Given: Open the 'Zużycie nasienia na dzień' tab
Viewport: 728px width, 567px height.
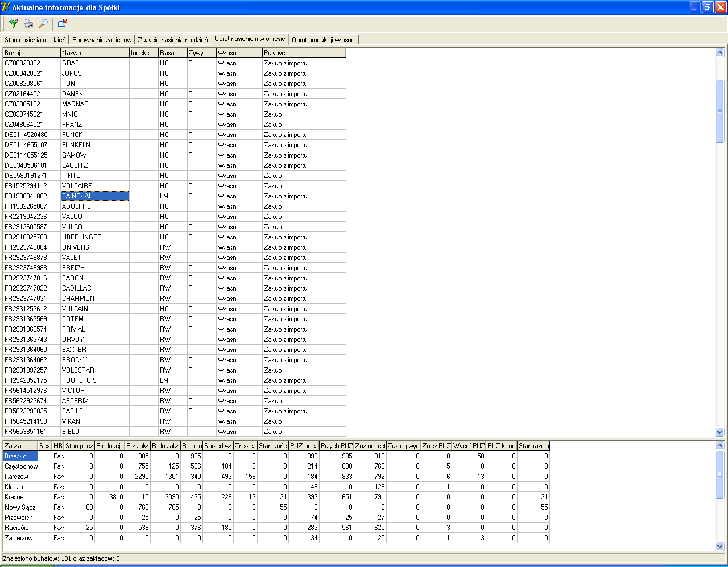Looking at the screenshot, I should [173, 40].
